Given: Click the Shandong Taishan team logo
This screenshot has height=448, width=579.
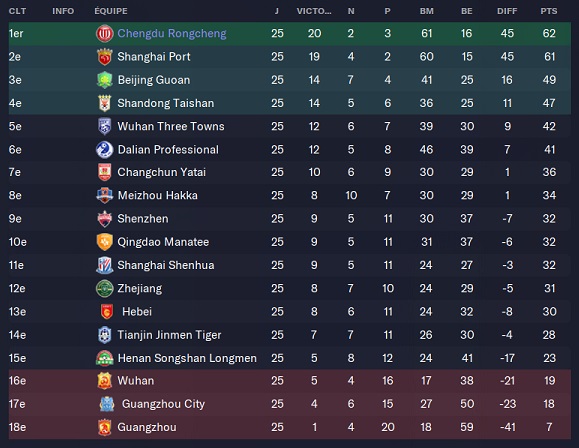Looking at the screenshot, I should point(105,103).
